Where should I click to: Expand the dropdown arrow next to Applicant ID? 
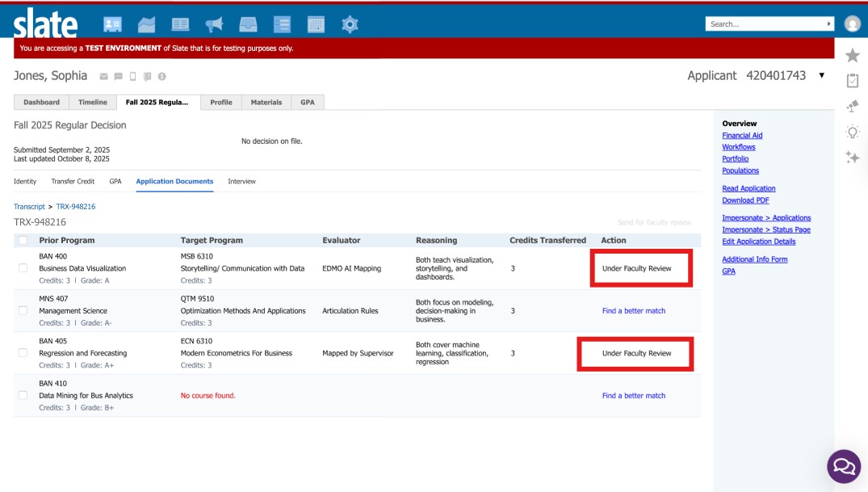pyautogui.click(x=822, y=76)
